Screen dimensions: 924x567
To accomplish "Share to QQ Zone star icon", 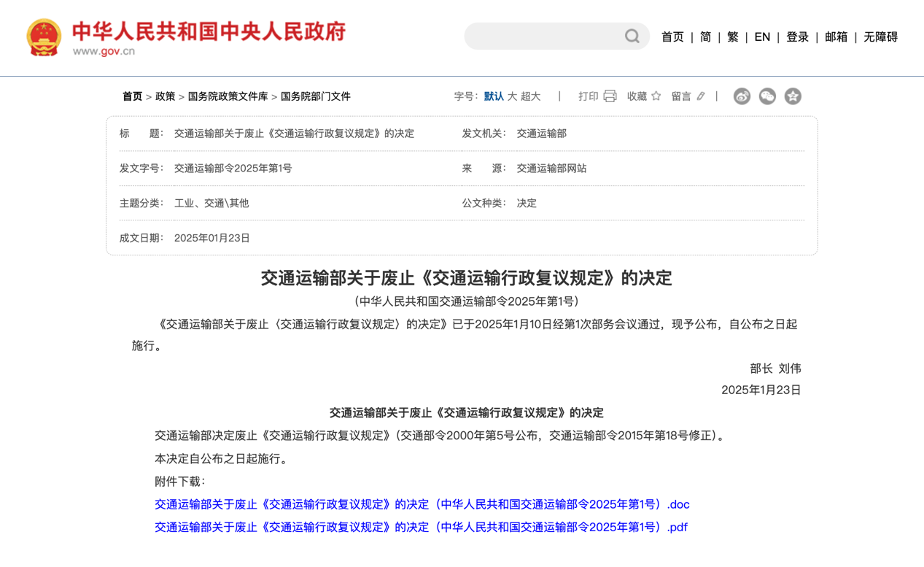I will 793,96.
